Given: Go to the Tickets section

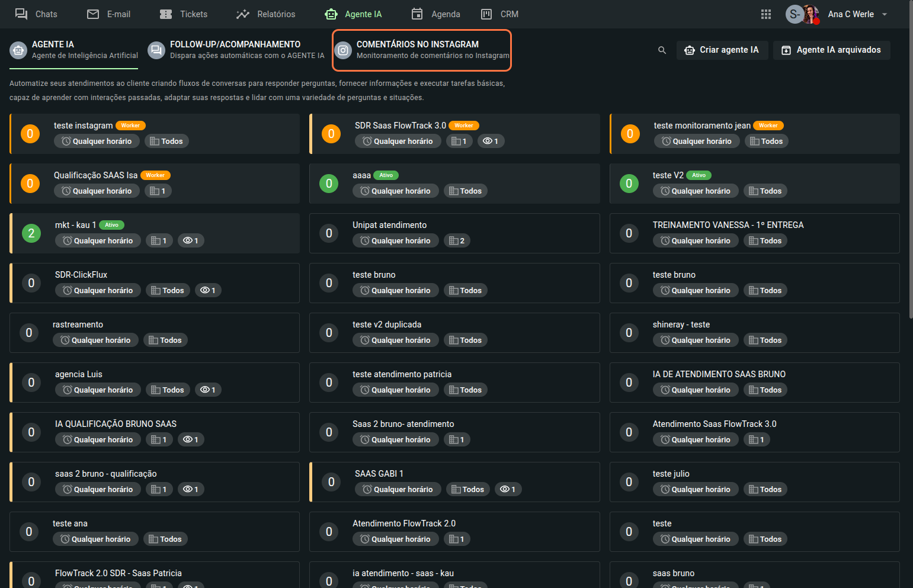Looking at the screenshot, I should click(184, 14).
